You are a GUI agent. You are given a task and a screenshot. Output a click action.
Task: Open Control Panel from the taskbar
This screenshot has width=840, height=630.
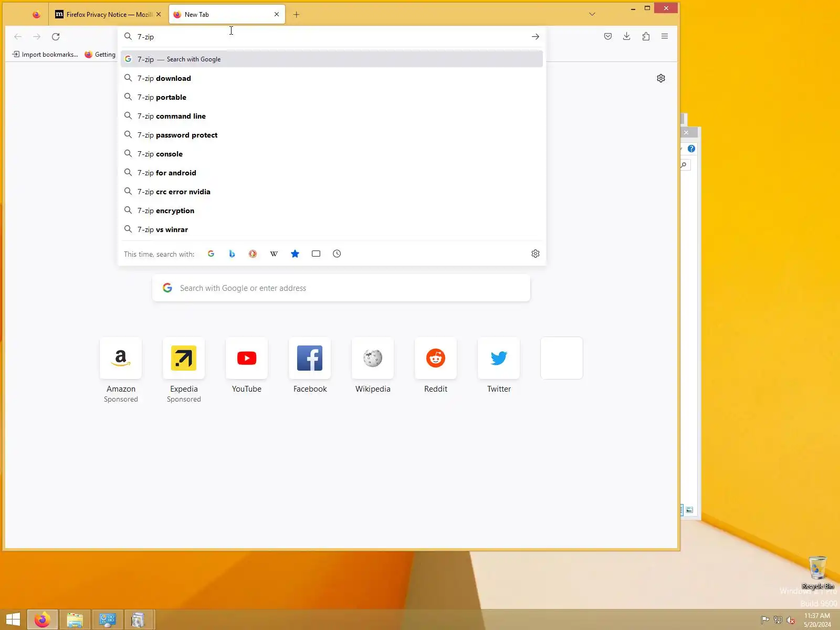(108, 619)
